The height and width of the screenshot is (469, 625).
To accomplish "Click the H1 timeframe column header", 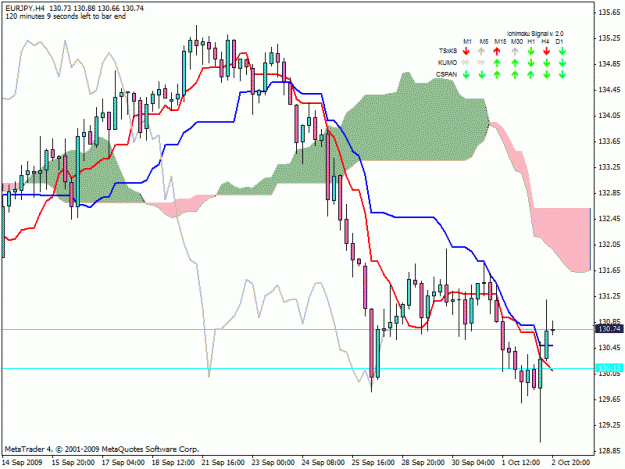I will click(531, 41).
